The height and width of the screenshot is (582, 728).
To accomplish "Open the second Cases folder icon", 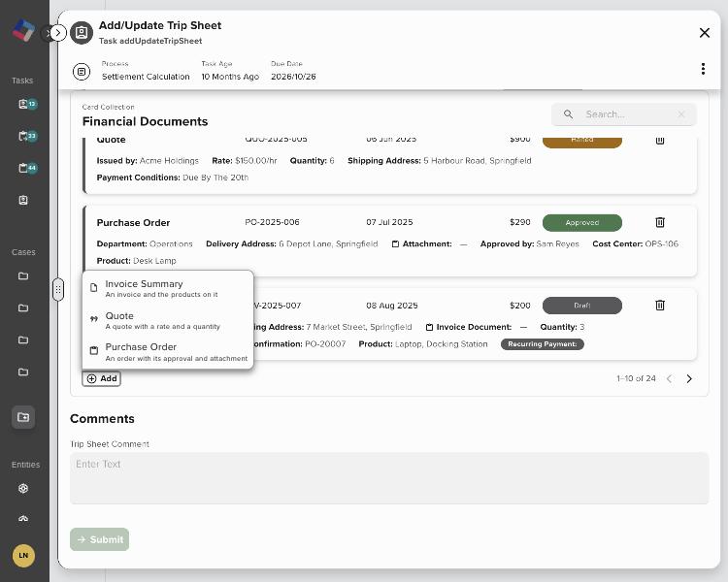I will (23, 308).
